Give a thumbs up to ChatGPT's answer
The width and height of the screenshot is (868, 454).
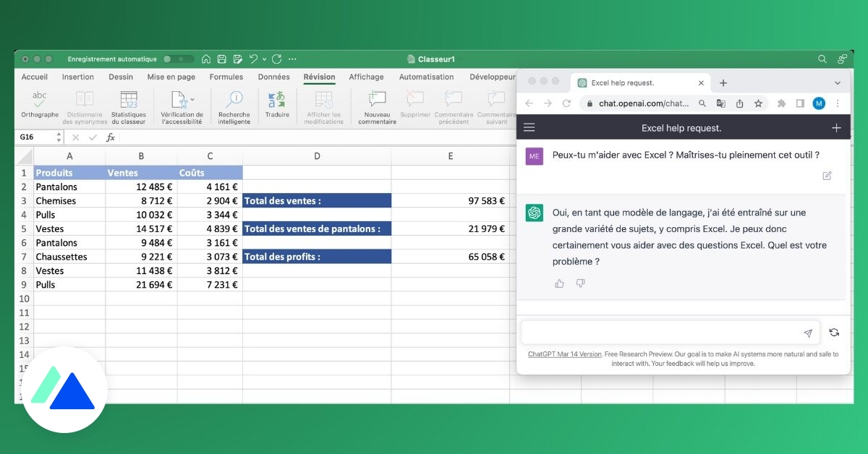point(559,284)
